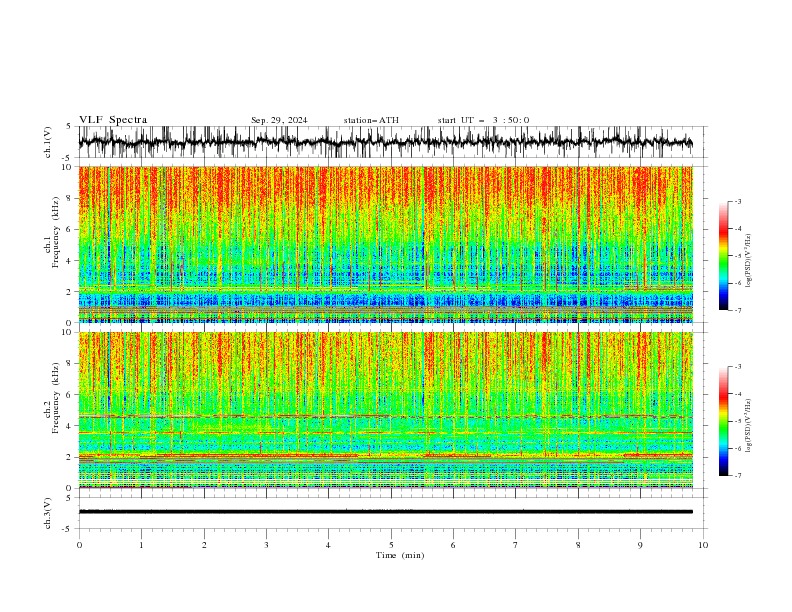Click the "ch.1(V)" waveform axis label
Image resolution: width=792 pixels, height=612 pixels.
click(x=48, y=142)
